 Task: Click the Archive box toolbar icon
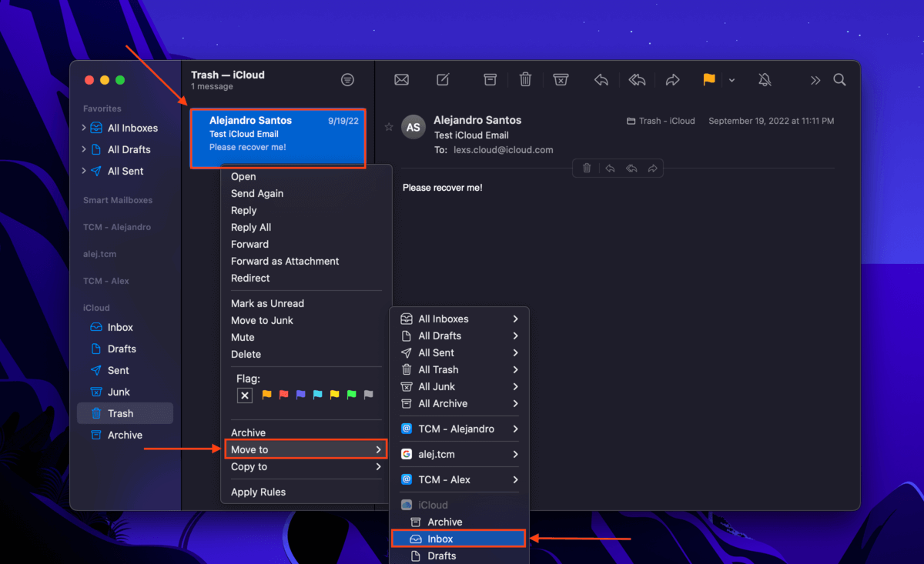[x=490, y=79]
